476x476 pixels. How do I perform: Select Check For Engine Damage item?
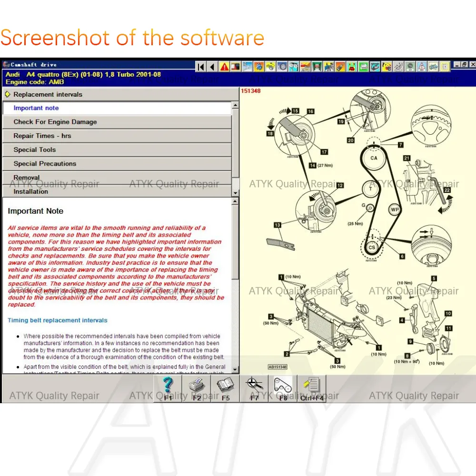click(55, 122)
